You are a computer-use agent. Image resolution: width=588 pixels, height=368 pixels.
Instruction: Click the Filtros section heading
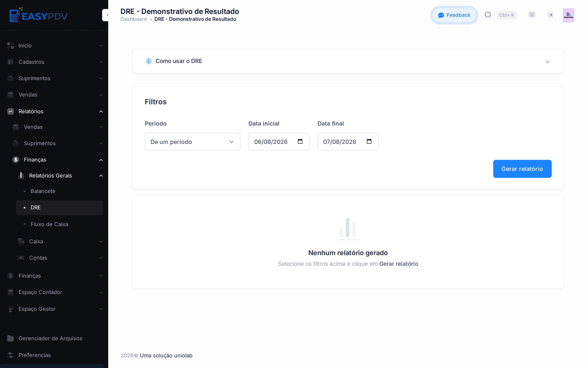[x=156, y=102]
